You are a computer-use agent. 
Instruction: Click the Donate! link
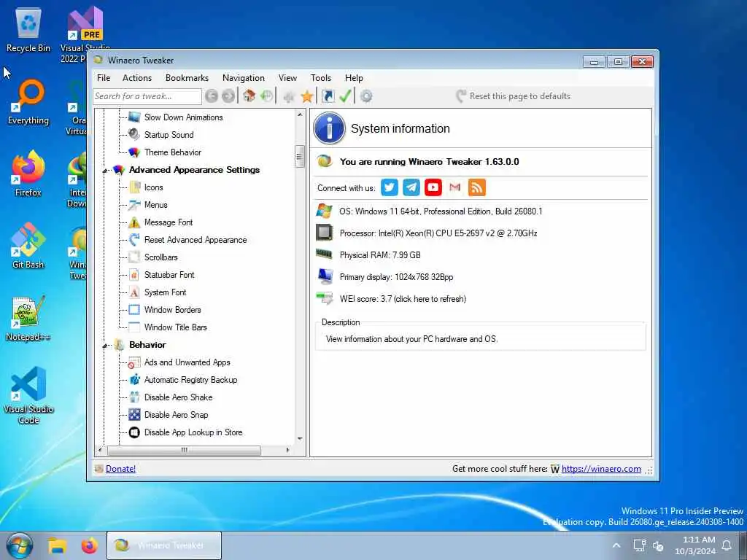(120, 469)
